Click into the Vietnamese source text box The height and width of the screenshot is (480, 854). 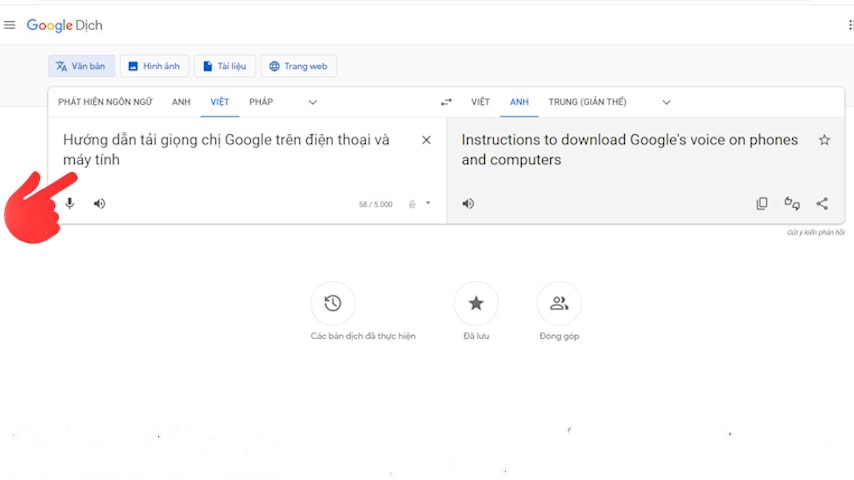226,150
